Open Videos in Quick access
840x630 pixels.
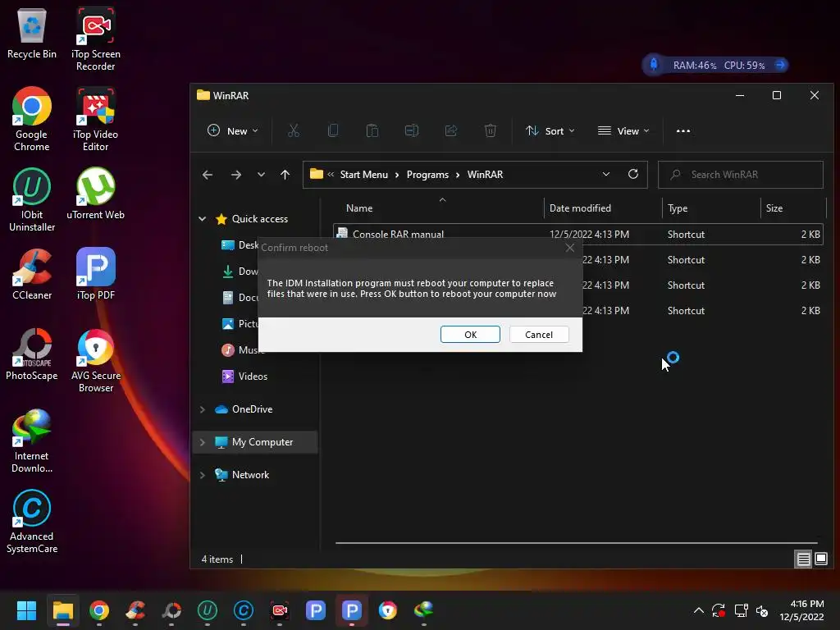253,376
